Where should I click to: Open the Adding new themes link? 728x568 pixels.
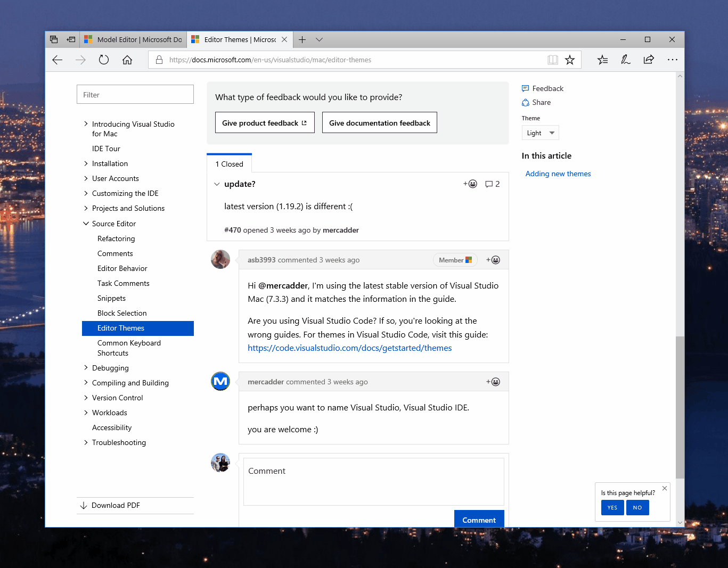point(558,174)
